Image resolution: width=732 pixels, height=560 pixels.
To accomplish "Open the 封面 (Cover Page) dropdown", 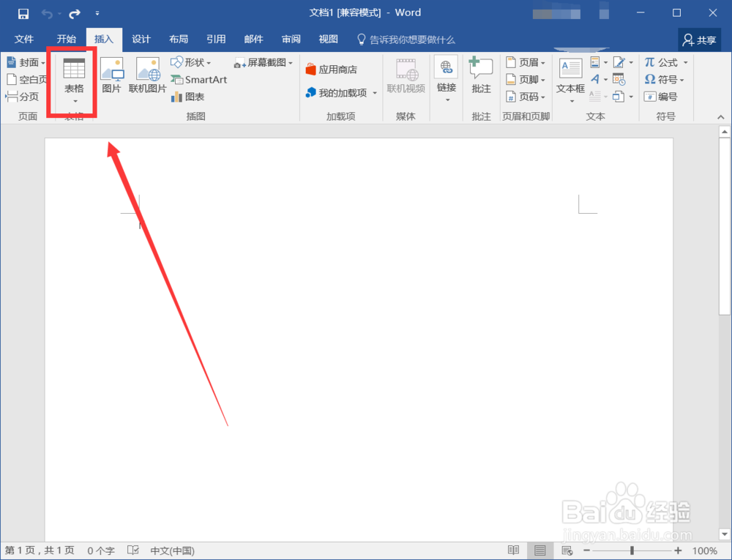I will coord(26,62).
